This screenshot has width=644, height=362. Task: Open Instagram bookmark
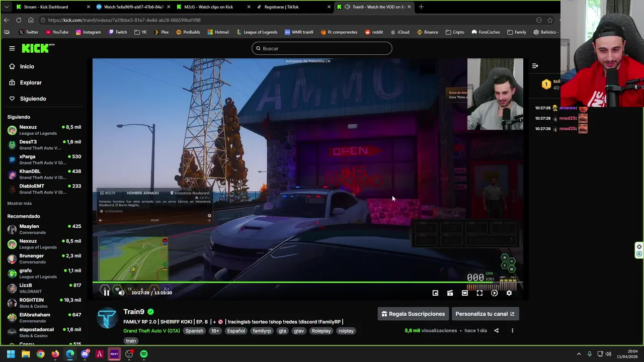pyautogui.click(x=88, y=32)
